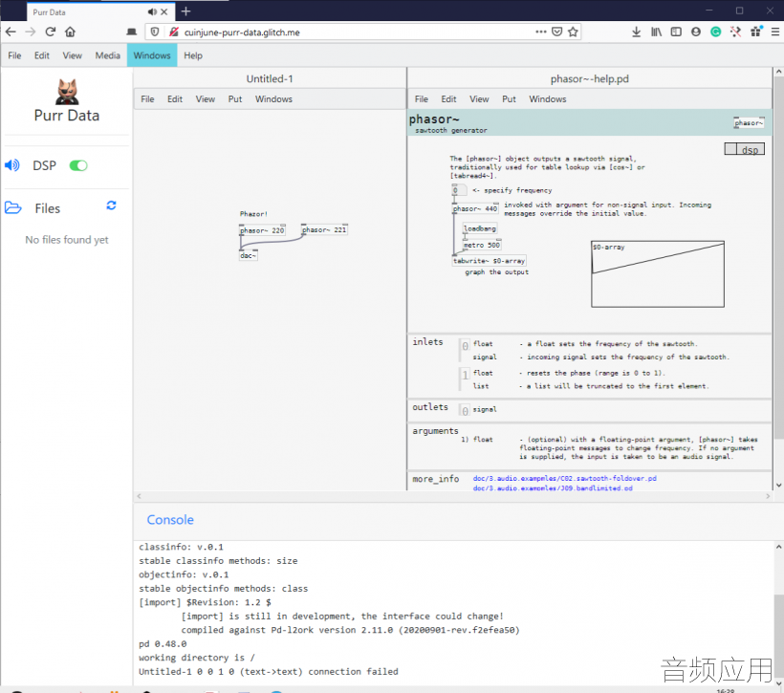Open the main File menu
Screen dimensions: 784x693
(14, 55)
